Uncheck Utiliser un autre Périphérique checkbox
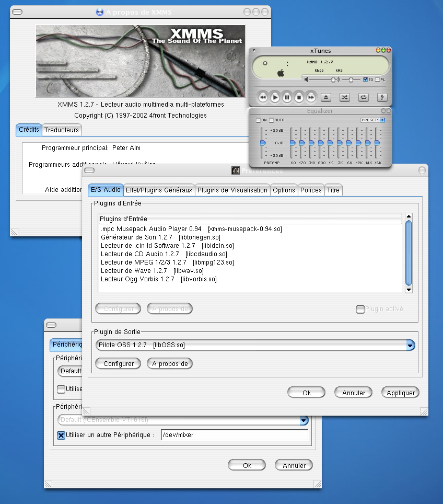Screen dimensions: 443x504 pos(61,435)
